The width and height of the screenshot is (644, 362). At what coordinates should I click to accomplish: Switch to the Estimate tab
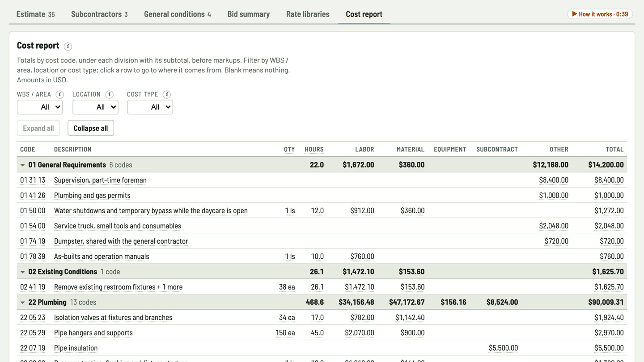tap(36, 14)
